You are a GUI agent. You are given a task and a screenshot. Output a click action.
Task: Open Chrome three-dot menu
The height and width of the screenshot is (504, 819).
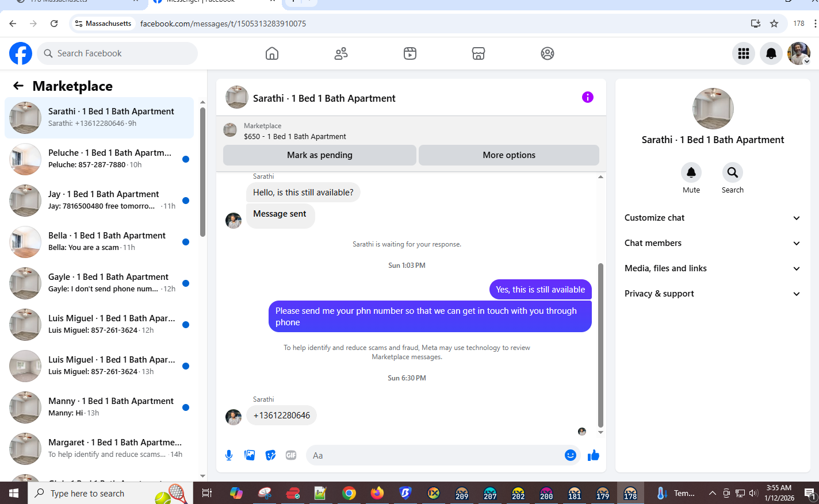pos(815,24)
